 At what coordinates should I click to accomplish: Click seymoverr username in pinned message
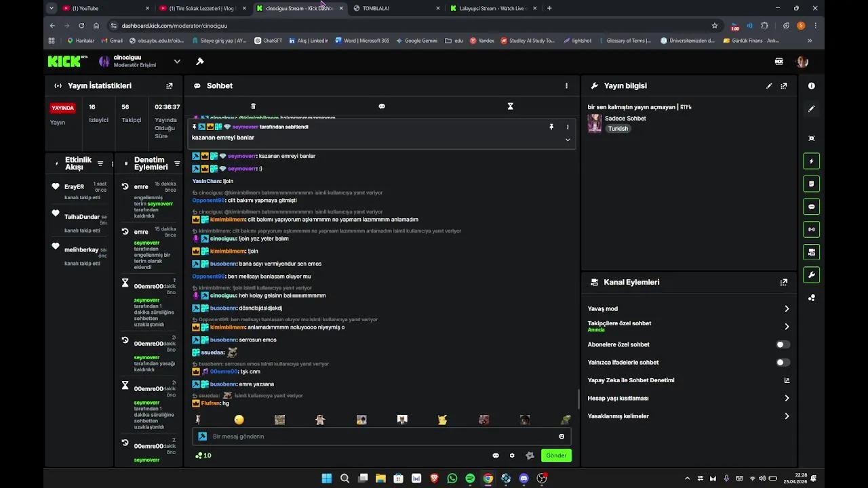click(245, 127)
